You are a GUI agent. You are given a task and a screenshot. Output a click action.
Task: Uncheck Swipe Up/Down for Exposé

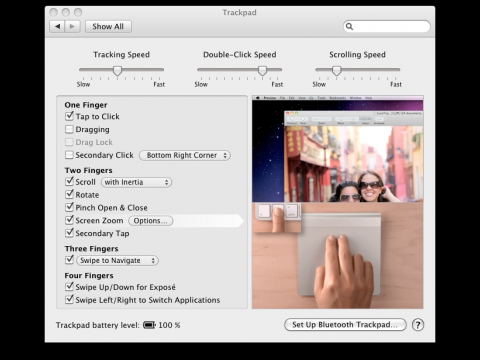pos(69,286)
